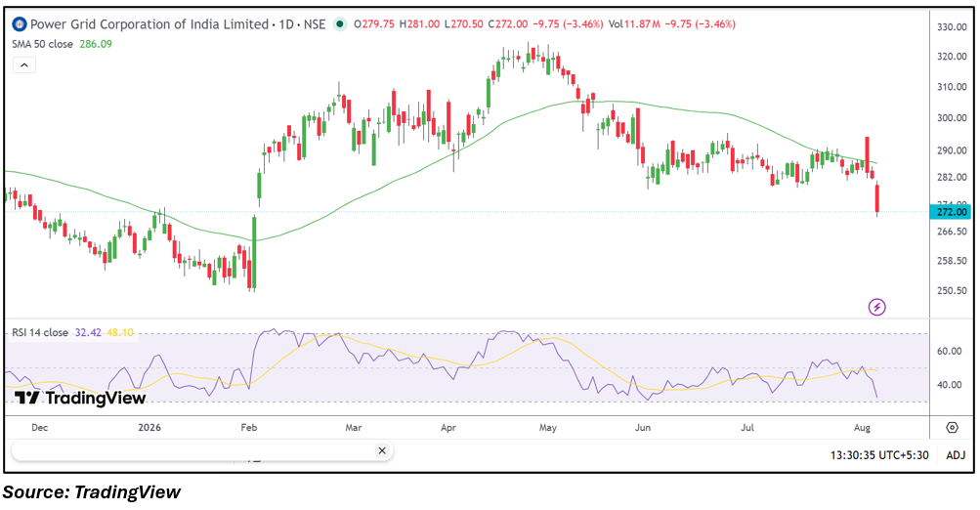Viewport: 980px width, 510px height.
Task: Click the 300.00 price axis label
Action: (x=952, y=118)
